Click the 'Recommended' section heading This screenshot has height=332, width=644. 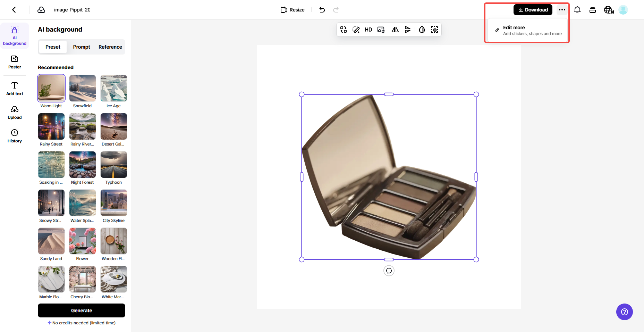click(56, 67)
